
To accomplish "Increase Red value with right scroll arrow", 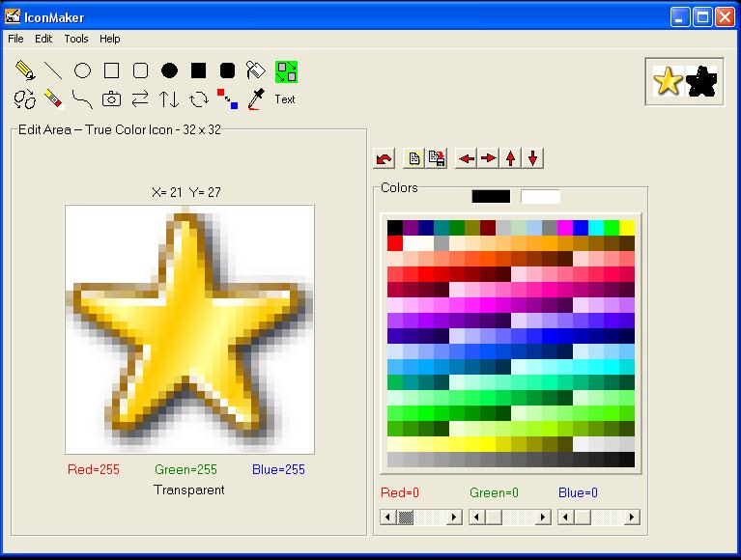I will point(454,518).
